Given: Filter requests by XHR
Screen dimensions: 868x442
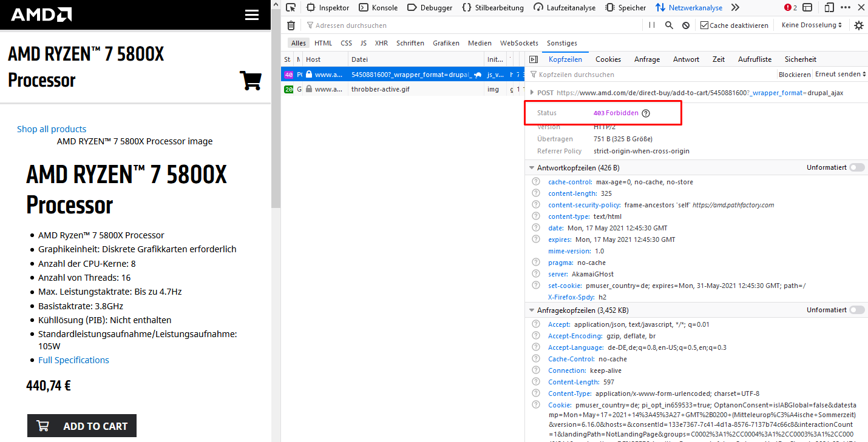Looking at the screenshot, I should (x=381, y=43).
